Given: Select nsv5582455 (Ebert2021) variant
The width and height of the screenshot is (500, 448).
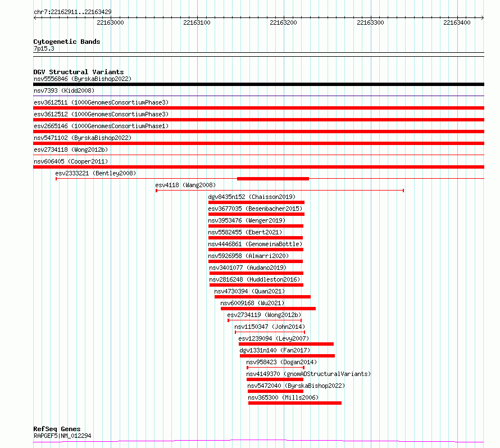Looking at the screenshot, I should 245,232.
